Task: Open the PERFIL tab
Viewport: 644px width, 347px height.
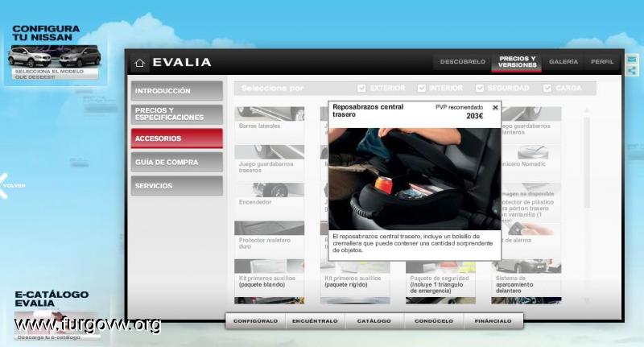Action: tap(602, 62)
